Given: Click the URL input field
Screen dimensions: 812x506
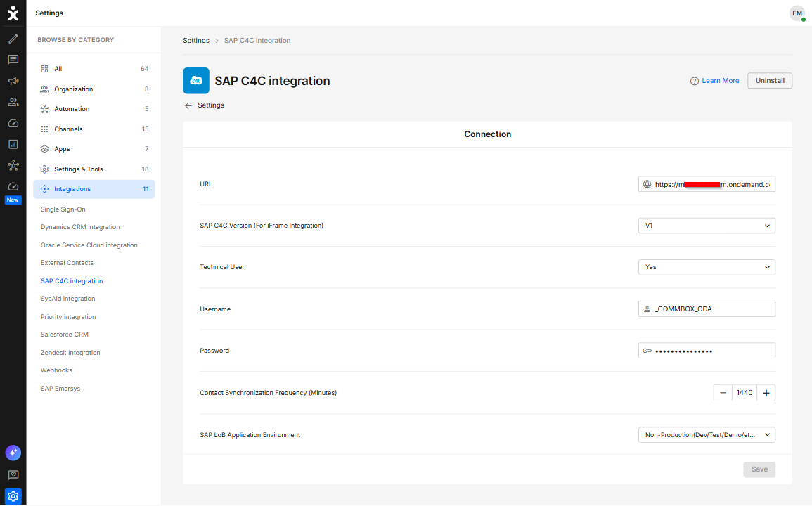Looking at the screenshot, I should [707, 184].
